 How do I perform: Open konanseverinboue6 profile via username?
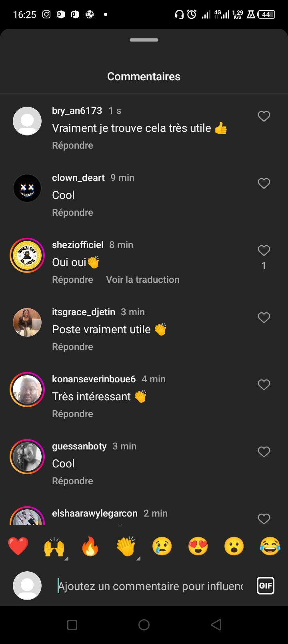pos(94,379)
